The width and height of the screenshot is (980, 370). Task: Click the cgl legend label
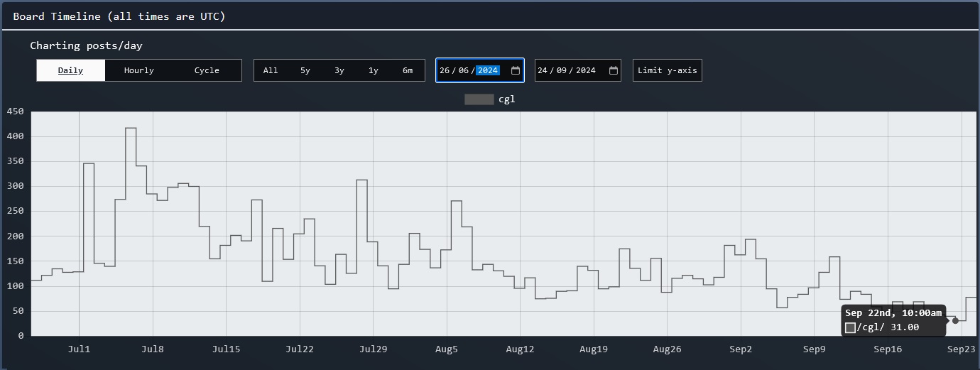(507, 99)
